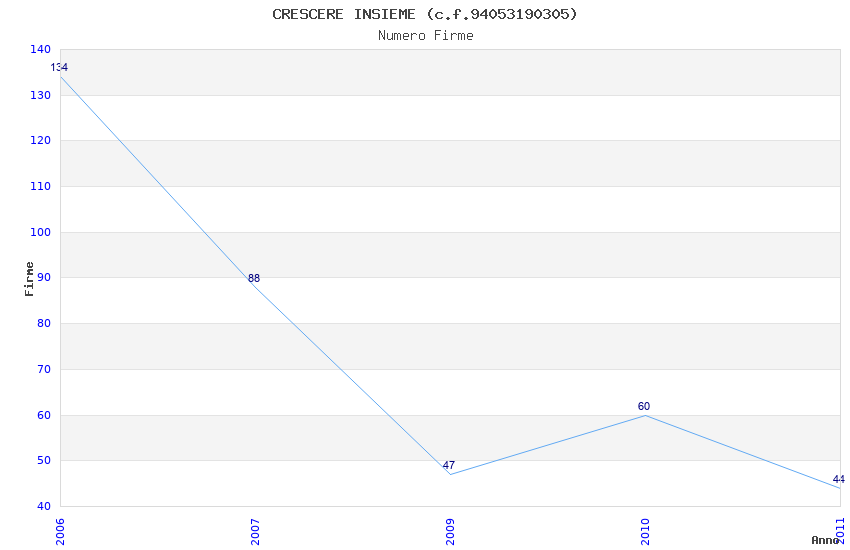Select the 120 y-axis tick label
Viewport: 850px width, 550px height.
point(40,140)
